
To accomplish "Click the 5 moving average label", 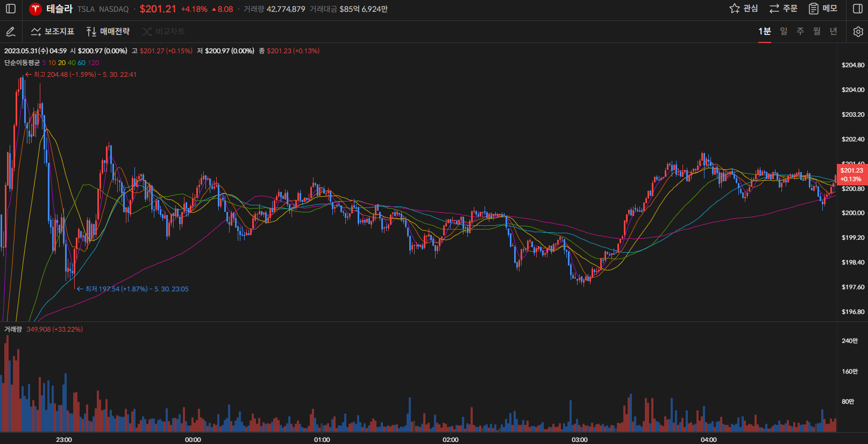I will (44, 63).
